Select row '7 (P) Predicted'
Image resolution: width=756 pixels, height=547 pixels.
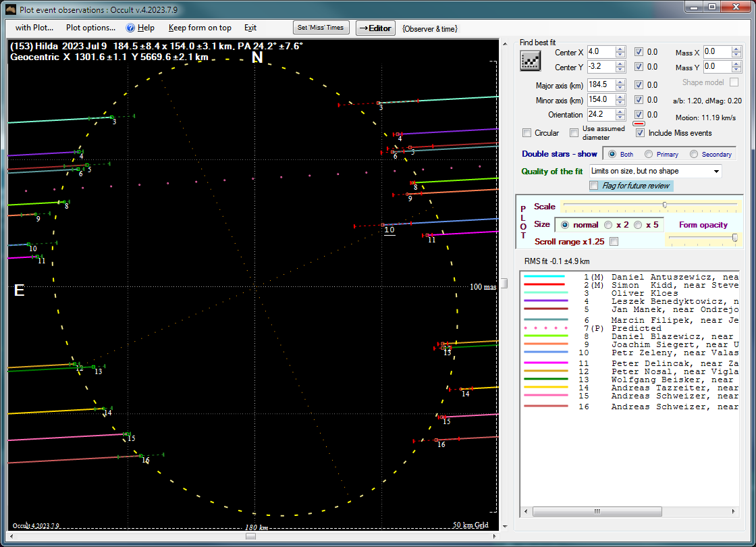pos(630,328)
